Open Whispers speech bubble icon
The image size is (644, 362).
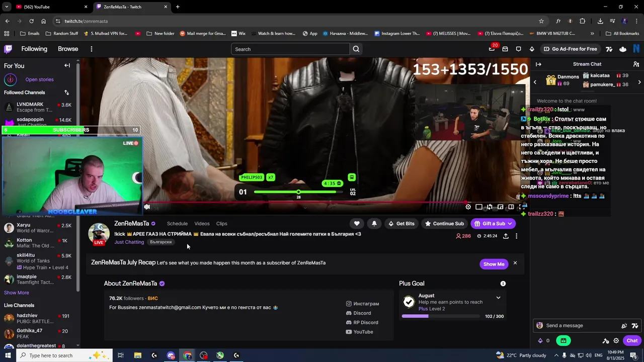[518, 49]
